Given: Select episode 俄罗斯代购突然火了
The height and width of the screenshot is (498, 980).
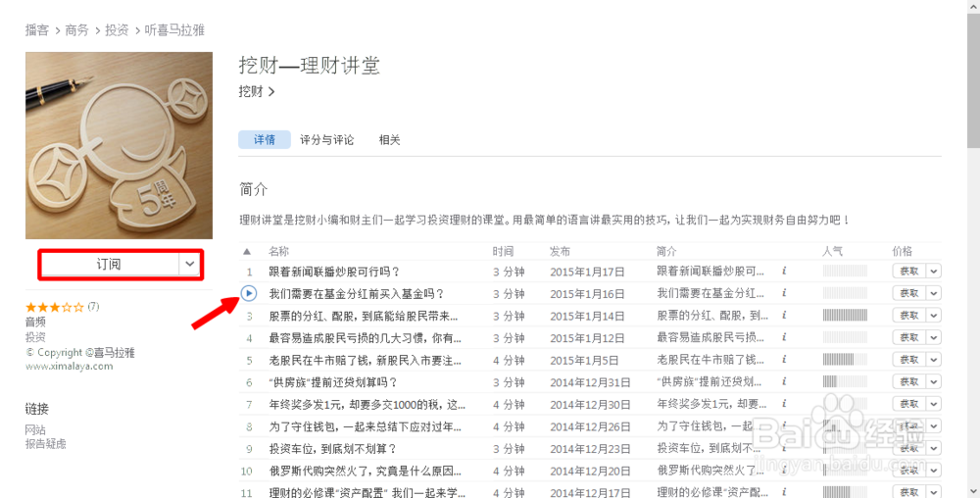Looking at the screenshot, I should [x=365, y=472].
